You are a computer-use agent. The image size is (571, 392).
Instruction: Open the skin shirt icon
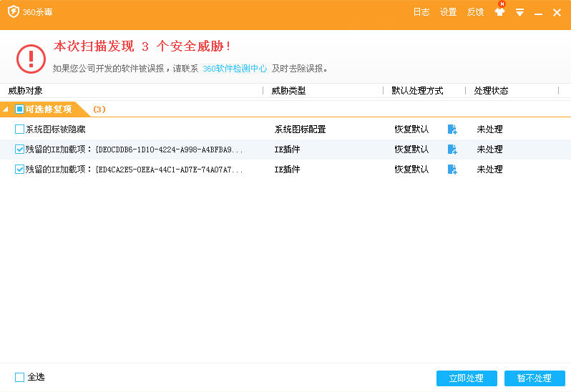[499, 12]
